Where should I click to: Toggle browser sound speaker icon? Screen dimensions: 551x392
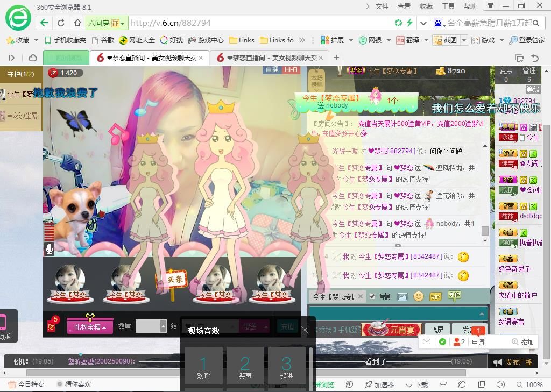[500, 384]
